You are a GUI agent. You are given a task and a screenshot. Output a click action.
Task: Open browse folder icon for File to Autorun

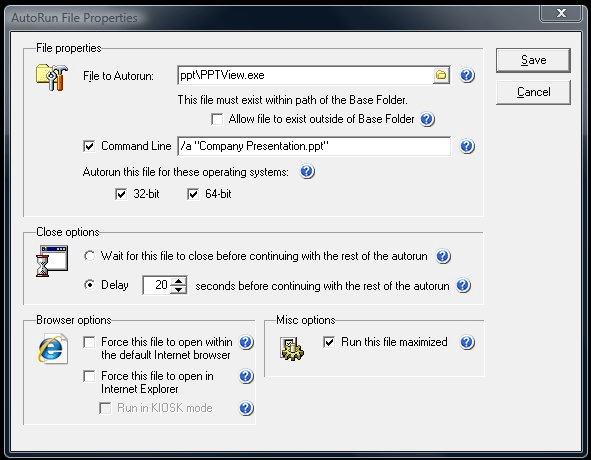441,75
